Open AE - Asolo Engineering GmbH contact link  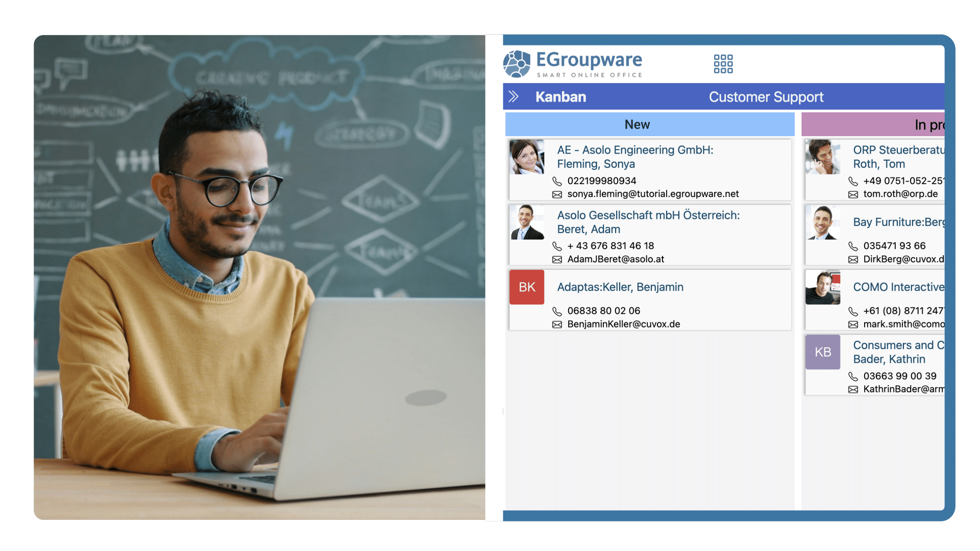[x=635, y=150]
